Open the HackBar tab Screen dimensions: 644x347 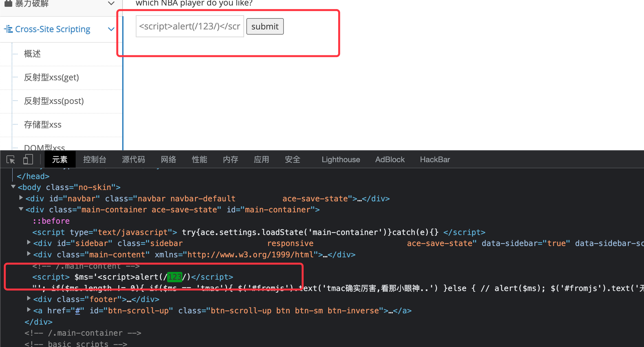pyautogui.click(x=435, y=160)
